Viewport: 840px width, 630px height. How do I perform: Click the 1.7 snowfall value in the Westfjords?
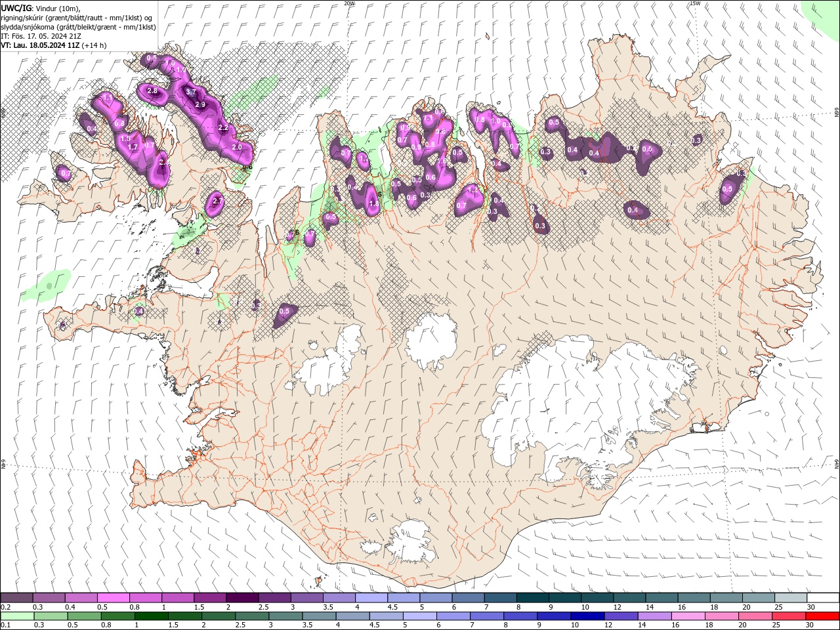[133, 148]
